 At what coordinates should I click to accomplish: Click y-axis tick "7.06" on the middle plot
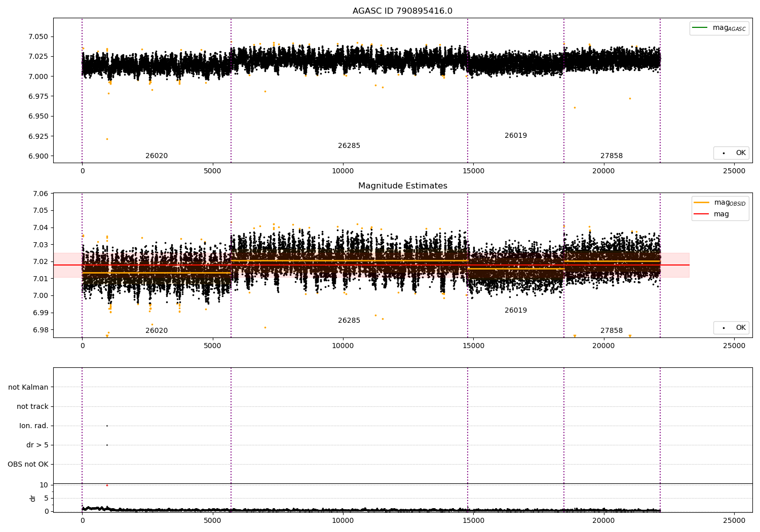click(x=40, y=194)
